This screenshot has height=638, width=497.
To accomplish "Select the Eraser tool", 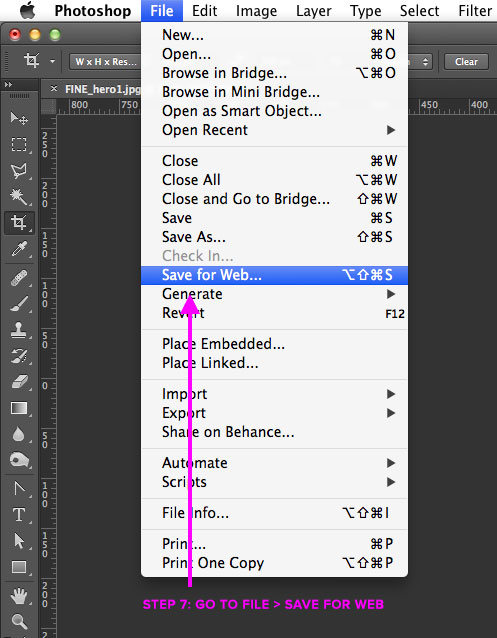I will tap(19, 382).
